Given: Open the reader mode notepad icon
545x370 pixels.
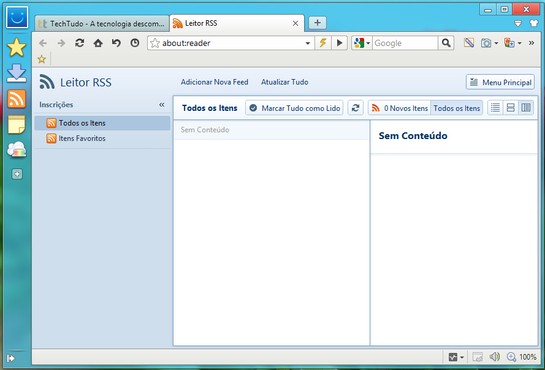Looking at the screenshot, I should [469, 43].
